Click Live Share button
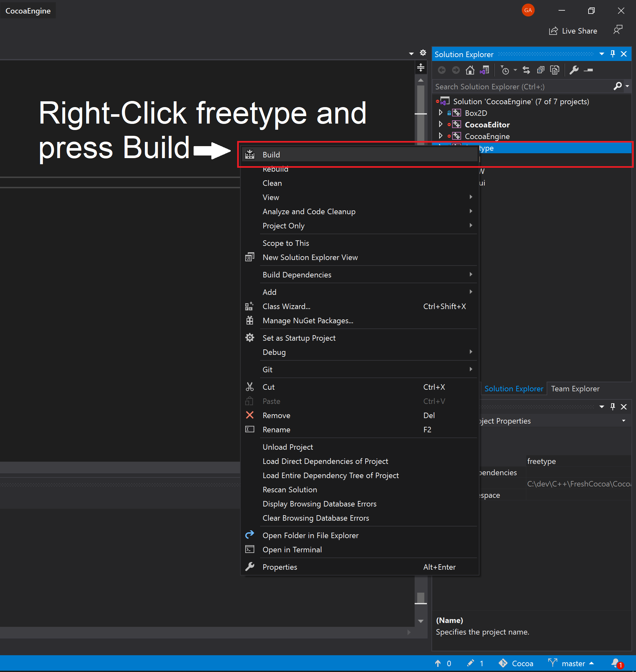Viewport: 636px width, 672px height. pyautogui.click(x=573, y=31)
